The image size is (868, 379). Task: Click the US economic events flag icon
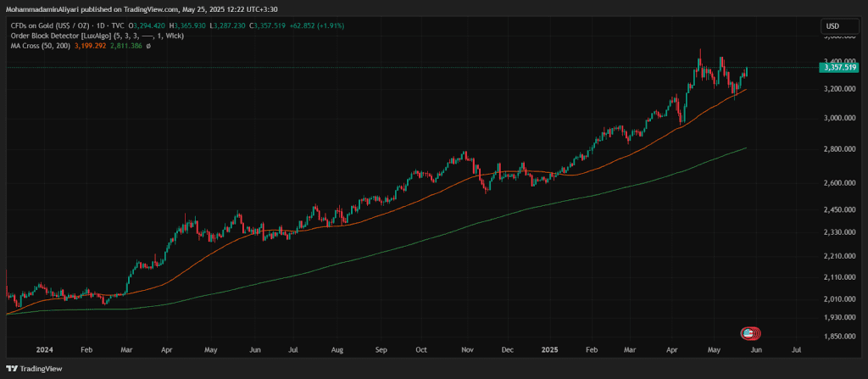pos(750,333)
